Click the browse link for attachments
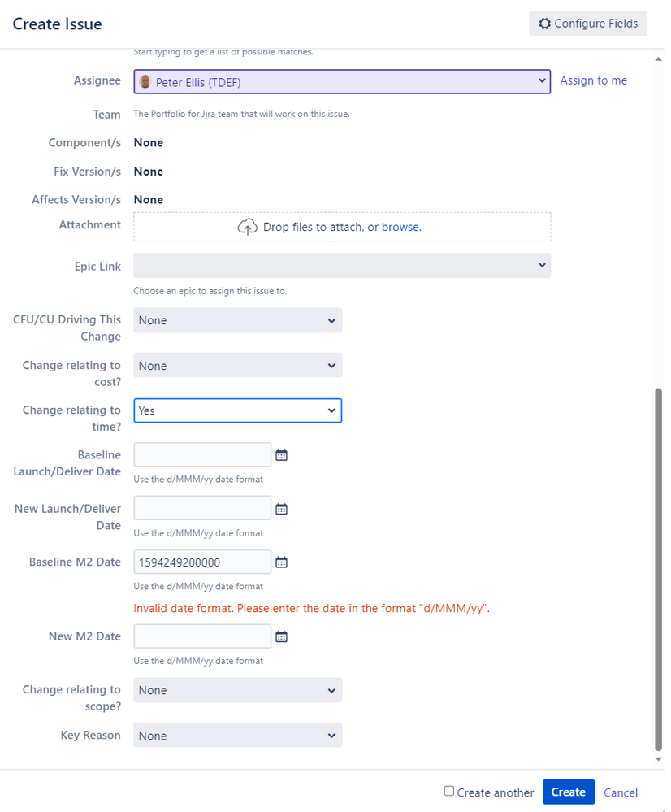Screen dimensions: 671x812 click(401, 227)
